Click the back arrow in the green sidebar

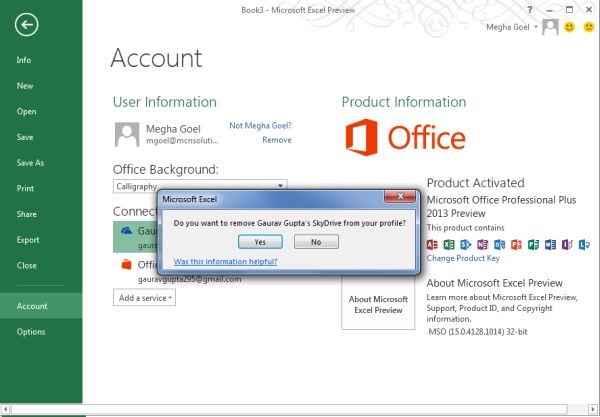tap(26, 25)
